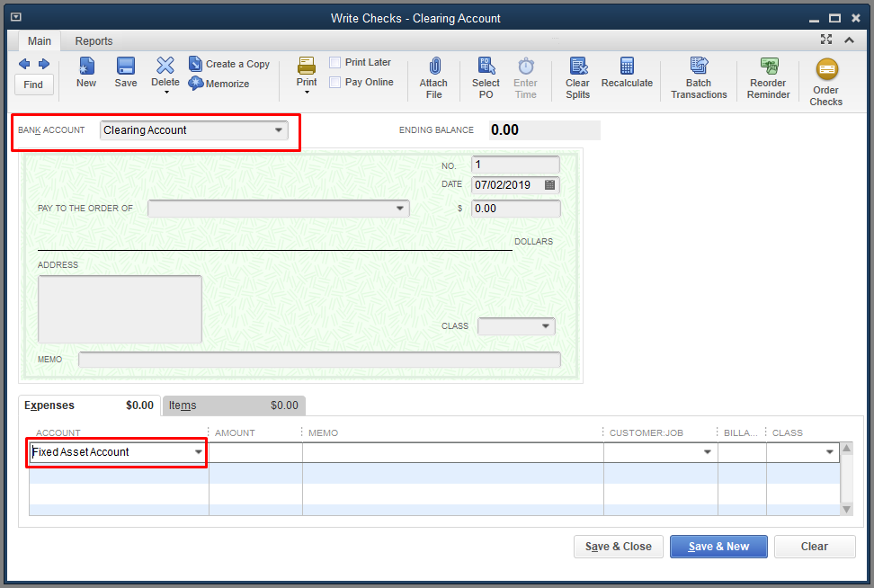Go to previous check with back arrow

[x=24, y=64]
